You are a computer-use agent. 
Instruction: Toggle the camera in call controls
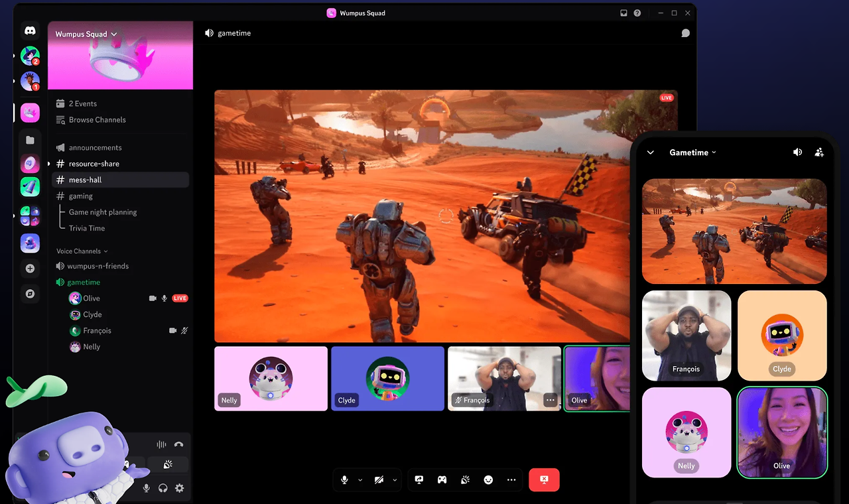pos(379,479)
